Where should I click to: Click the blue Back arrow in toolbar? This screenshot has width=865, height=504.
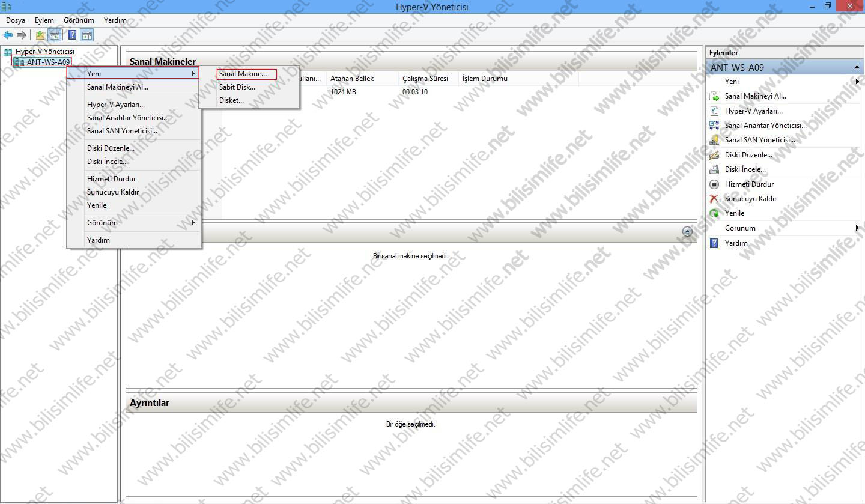tap(8, 35)
